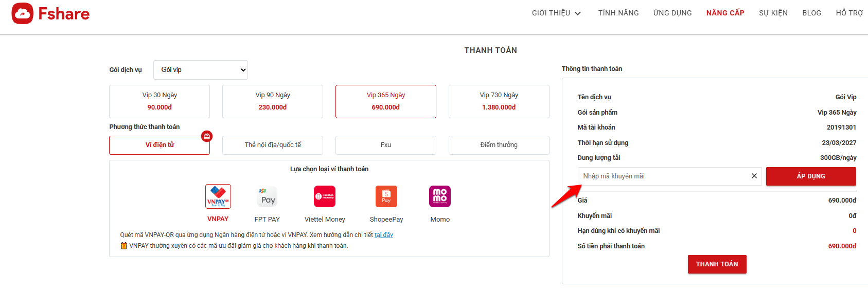Select the VNPAY wallet icon
868x291 pixels.
click(218, 197)
